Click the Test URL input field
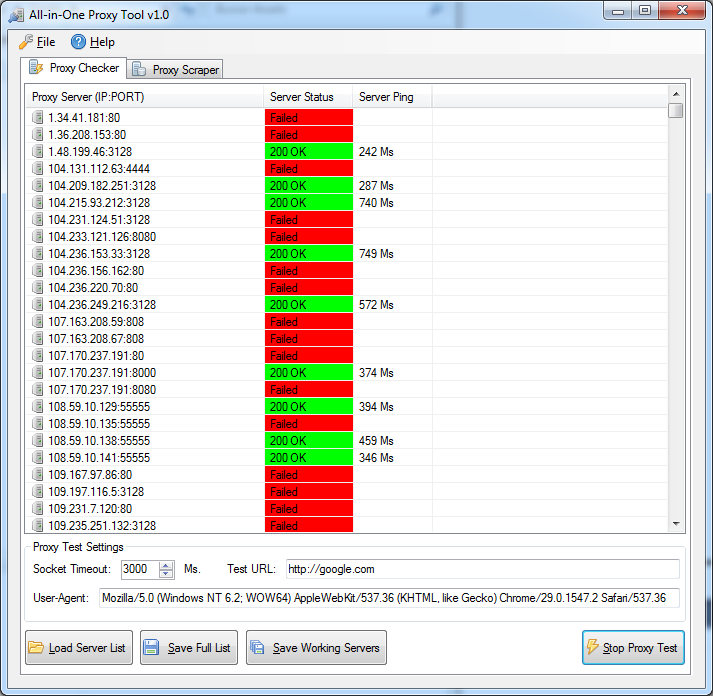Screen dimensions: 713x696 click(x=482, y=569)
